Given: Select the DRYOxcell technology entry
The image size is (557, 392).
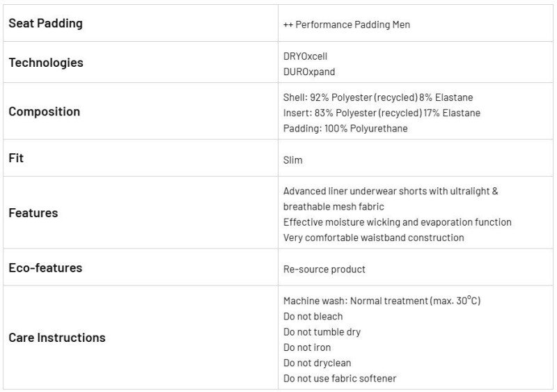Looking at the screenshot, I should point(305,56).
